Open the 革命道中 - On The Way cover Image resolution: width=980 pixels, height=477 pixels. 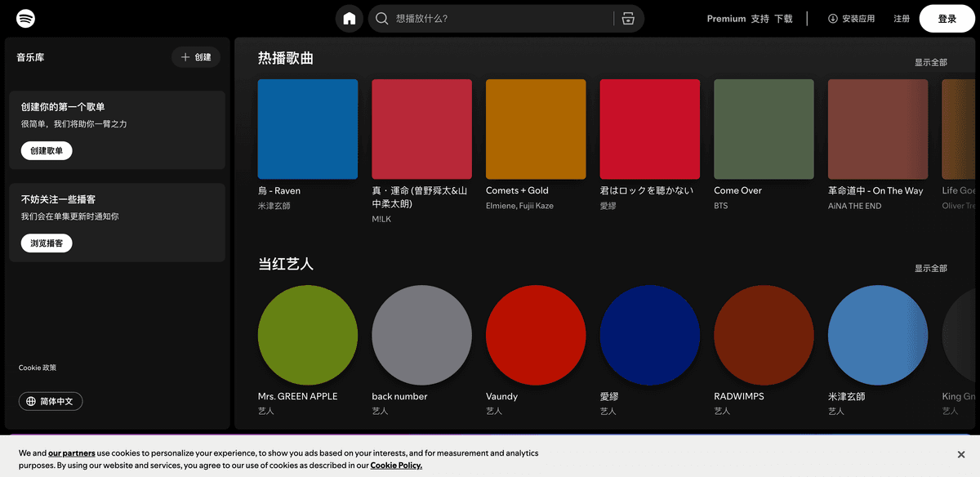pos(878,129)
